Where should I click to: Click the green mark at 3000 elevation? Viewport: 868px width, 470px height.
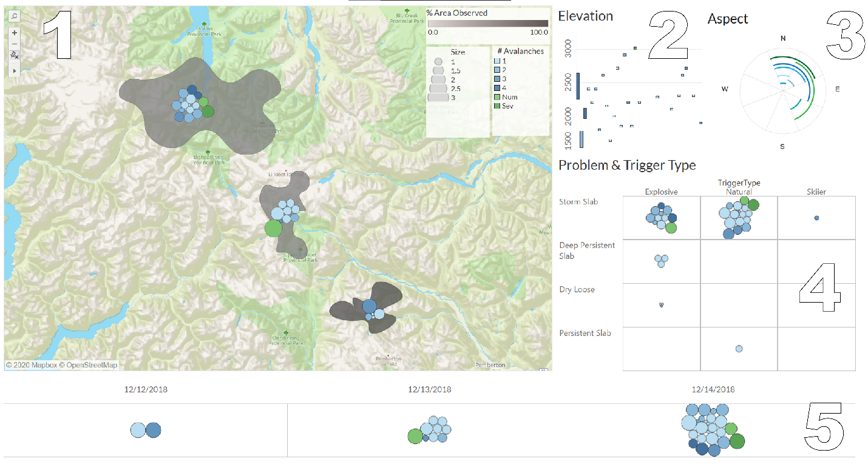click(x=635, y=48)
